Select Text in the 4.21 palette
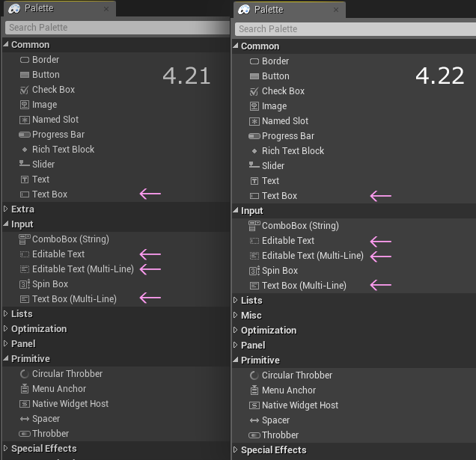This screenshot has width=476, height=460. click(x=40, y=180)
